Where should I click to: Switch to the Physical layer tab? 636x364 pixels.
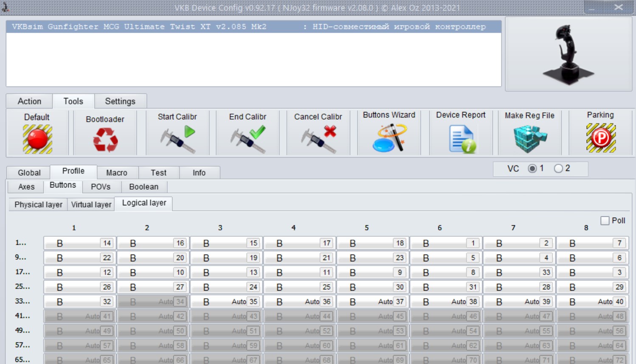(38, 204)
